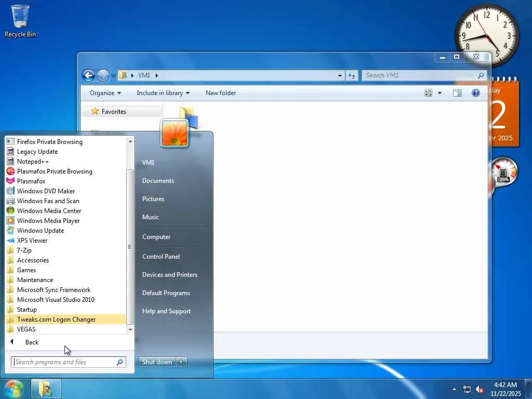Open Default Programs
The image size is (532, 399).
click(x=166, y=293)
